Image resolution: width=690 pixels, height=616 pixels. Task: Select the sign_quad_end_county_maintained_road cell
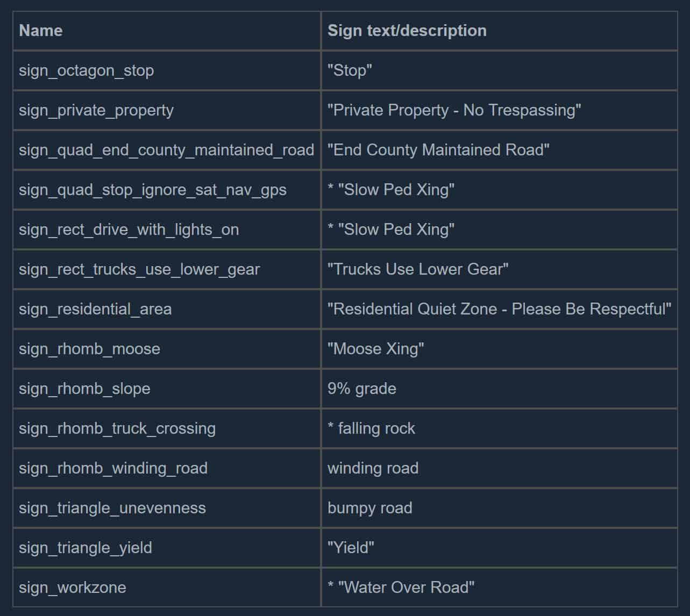click(x=166, y=150)
